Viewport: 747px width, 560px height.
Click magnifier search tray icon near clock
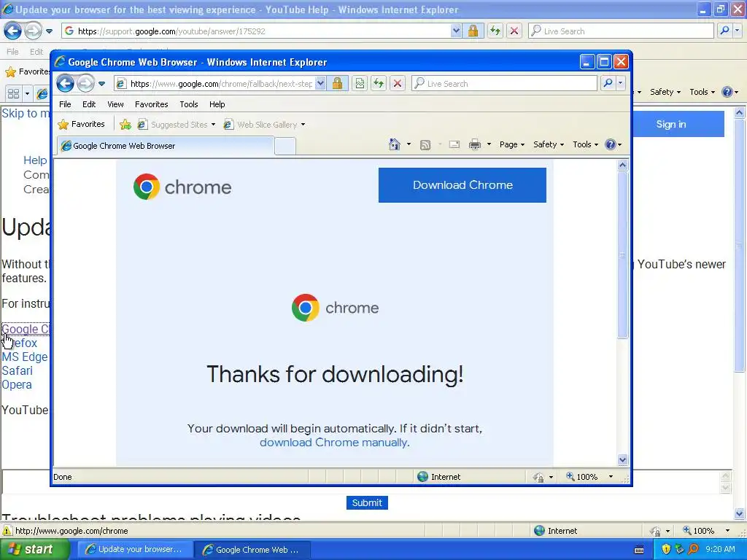tap(693, 550)
